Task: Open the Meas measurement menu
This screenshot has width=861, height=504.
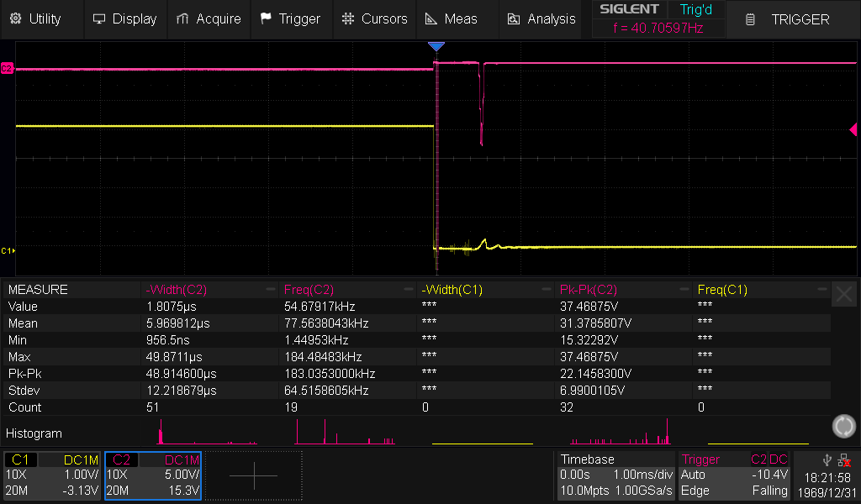Action: [452, 18]
